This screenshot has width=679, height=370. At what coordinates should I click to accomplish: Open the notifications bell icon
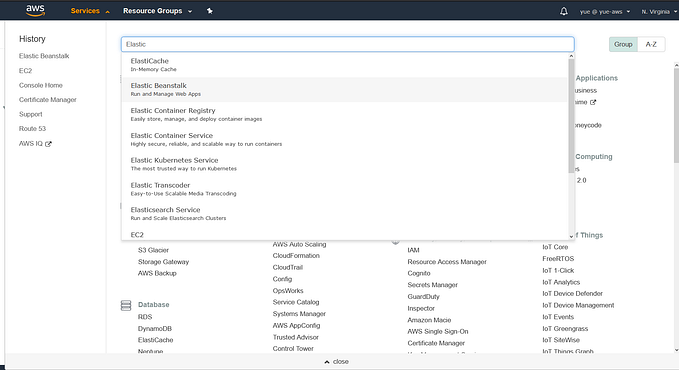click(x=563, y=11)
